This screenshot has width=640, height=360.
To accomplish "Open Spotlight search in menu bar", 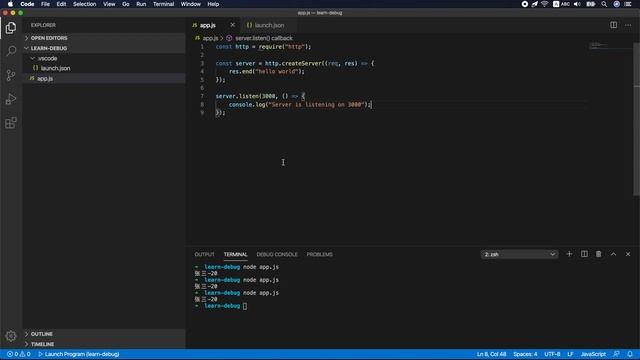I will click(604, 4).
